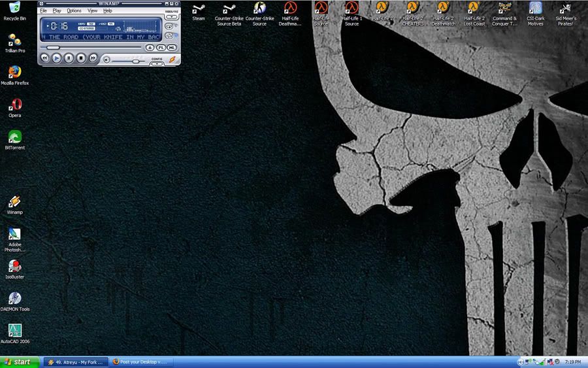This screenshot has width=588, height=368.
Task: Click Winamp's volume slider handle
Action: coord(136,61)
